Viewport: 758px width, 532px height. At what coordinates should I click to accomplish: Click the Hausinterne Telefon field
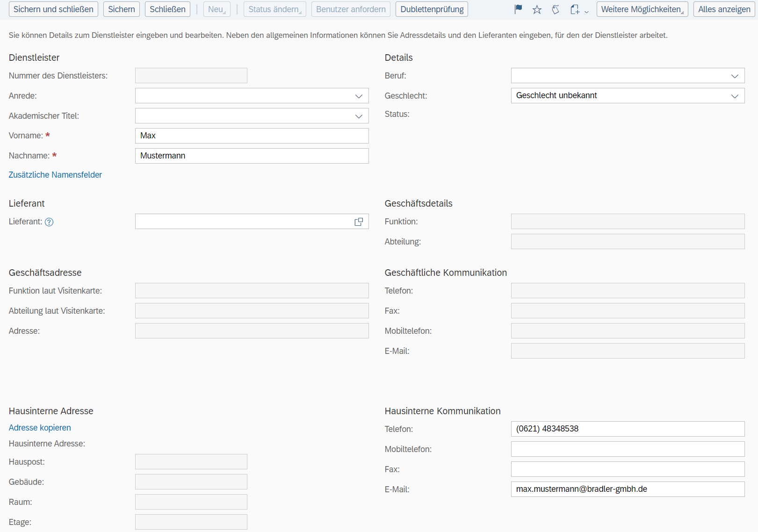click(628, 429)
